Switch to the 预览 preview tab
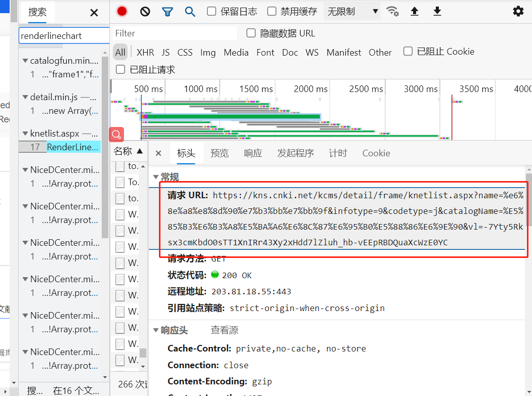The height and width of the screenshot is (396, 532). [220, 153]
